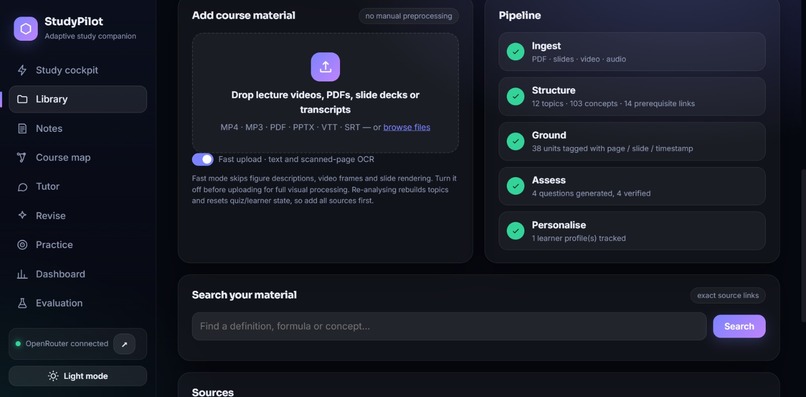Click the Personalise green checkmark icon
This screenshot has height=397, width=806.
coord(516,231)
